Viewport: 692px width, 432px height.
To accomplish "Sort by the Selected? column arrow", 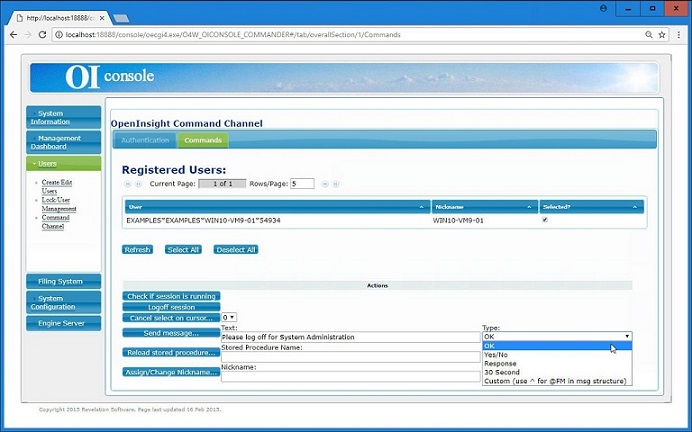I will point(635,207).
